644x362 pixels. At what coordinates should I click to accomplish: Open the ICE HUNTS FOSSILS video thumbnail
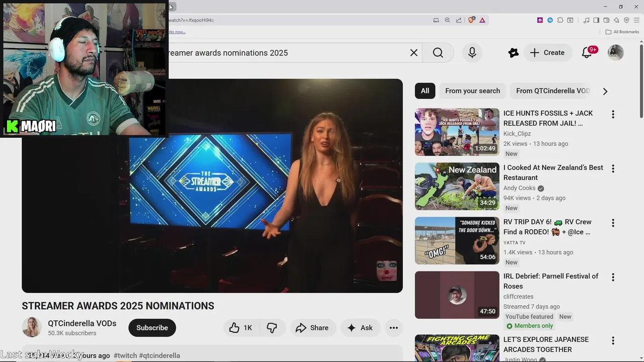coord(457,132)
